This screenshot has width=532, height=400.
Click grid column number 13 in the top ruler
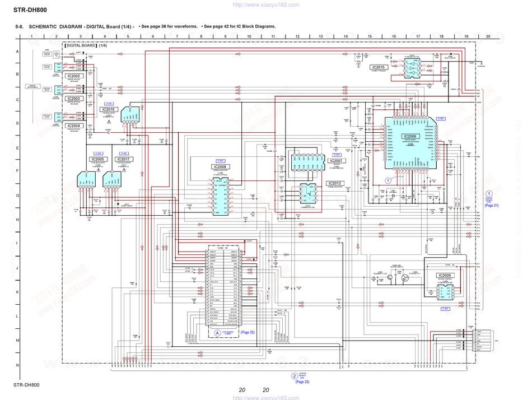(321, 36)
